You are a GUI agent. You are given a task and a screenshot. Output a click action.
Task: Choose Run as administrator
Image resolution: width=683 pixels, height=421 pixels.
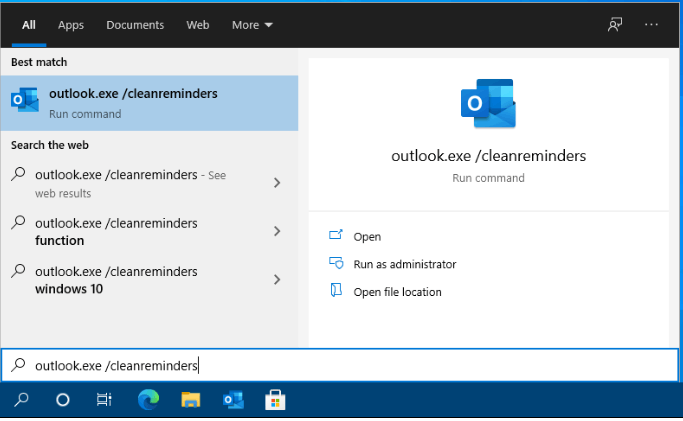click(405, 264)
